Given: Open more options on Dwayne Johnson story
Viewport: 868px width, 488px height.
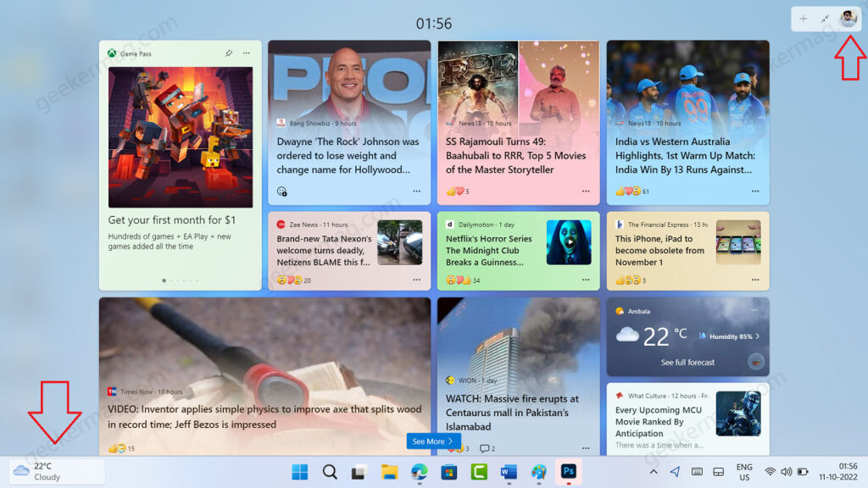Looking at the screenshot, I should click(417, 191).
